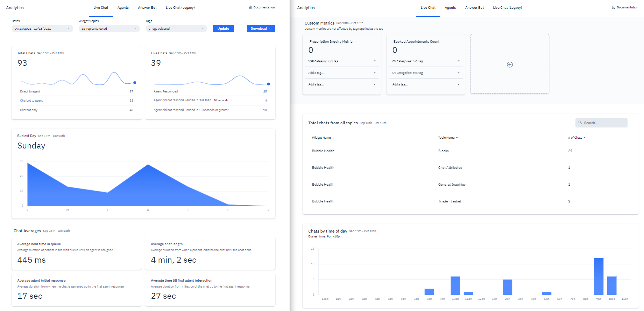Open Live Chat (Legacy) tab in left window

pos(180,8)
